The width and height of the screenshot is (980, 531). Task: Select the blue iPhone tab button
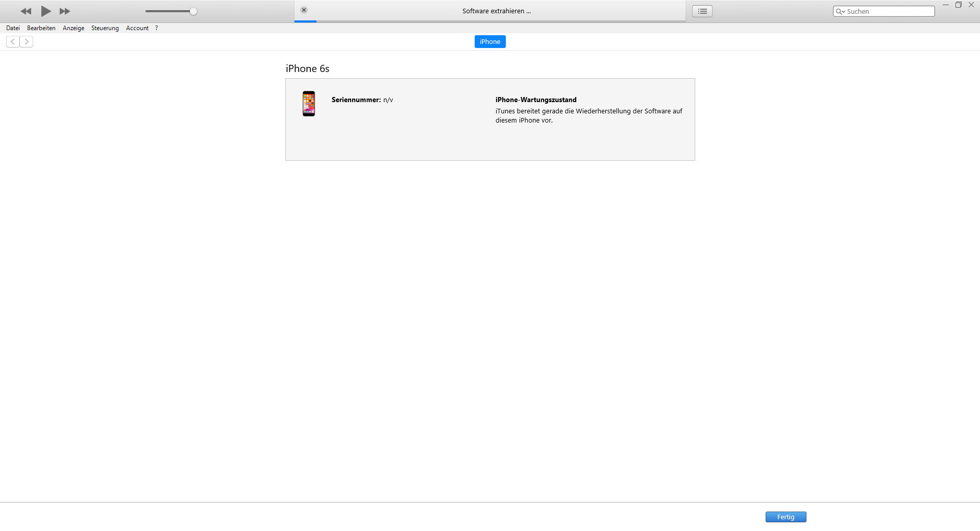[490, 42]
